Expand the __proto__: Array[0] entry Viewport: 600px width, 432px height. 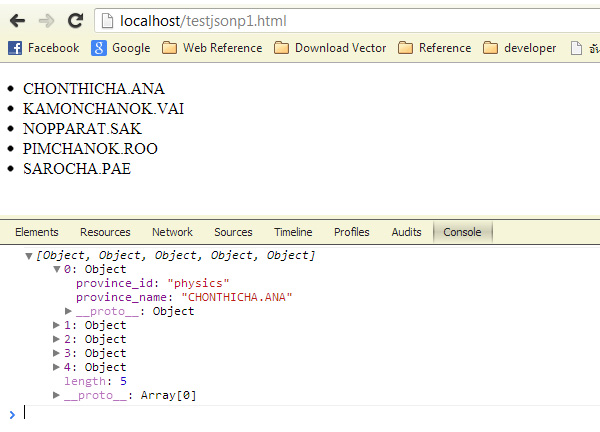pyautogui.click(x=57, y=396)
